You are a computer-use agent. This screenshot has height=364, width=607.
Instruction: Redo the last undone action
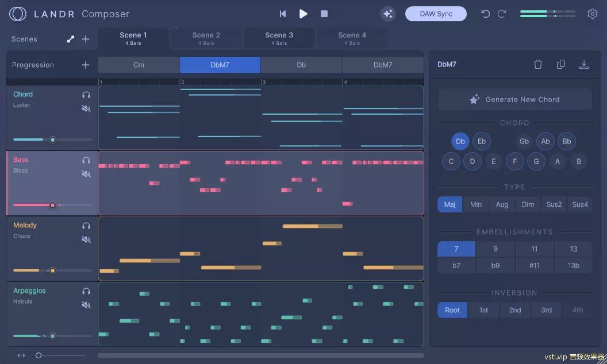[502, 14]
